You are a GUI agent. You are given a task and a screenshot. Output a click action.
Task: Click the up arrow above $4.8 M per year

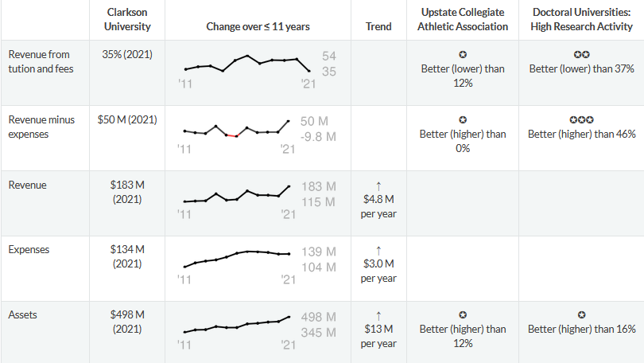378,185
